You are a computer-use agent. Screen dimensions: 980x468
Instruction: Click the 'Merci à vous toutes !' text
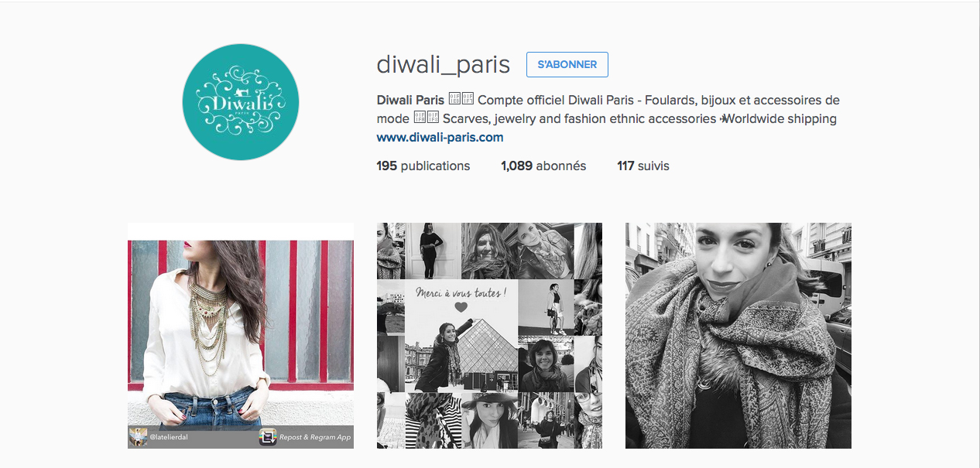click(x=461, y=292)
